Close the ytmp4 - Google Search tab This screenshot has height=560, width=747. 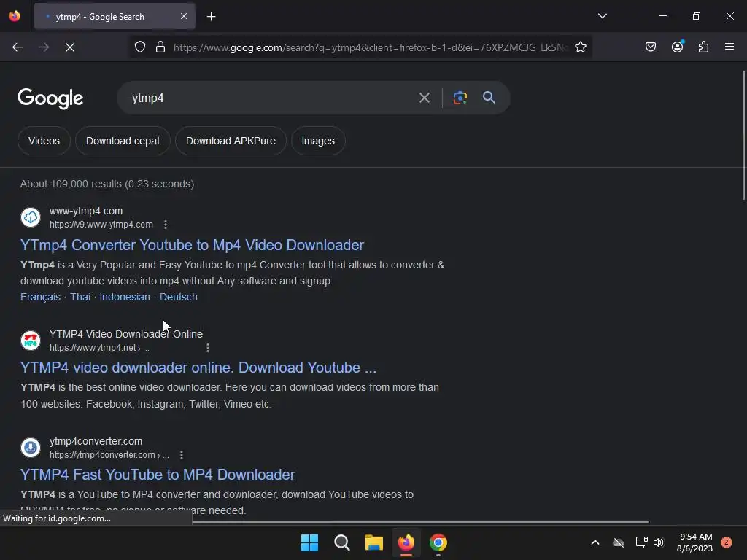[184, 16]
